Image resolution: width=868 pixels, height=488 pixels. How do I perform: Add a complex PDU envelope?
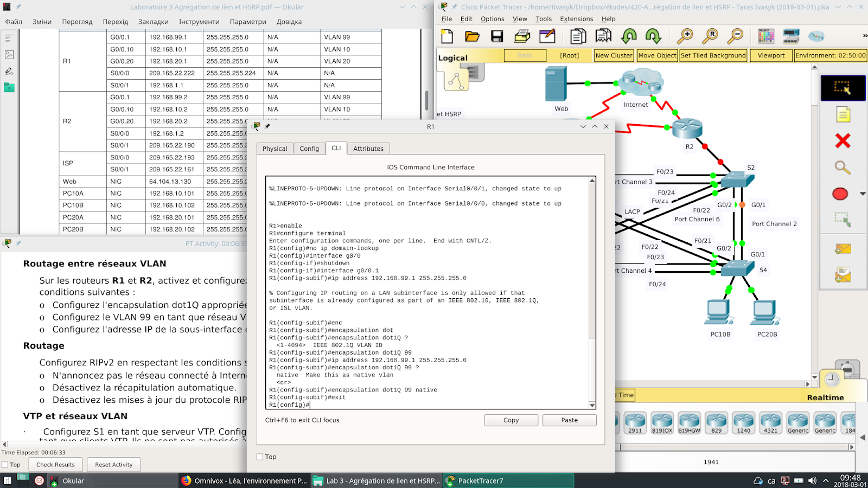843,275
